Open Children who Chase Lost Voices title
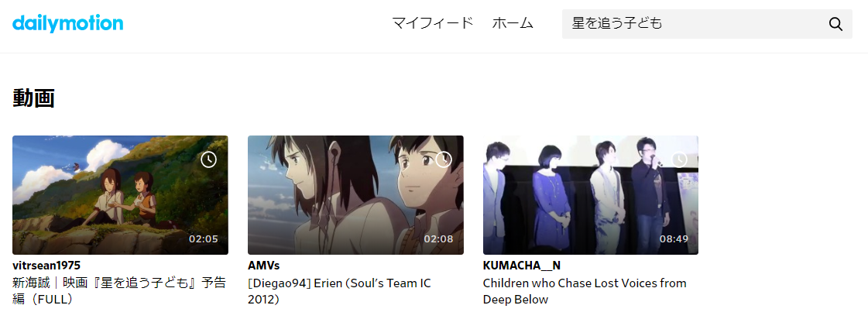 (x=585, y=291)
